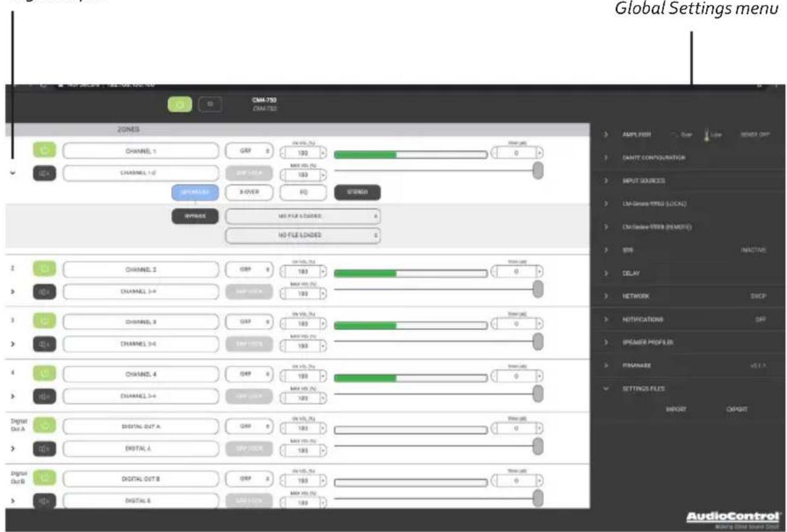Toggle GRP LOCK for Digital Out A

249,448
